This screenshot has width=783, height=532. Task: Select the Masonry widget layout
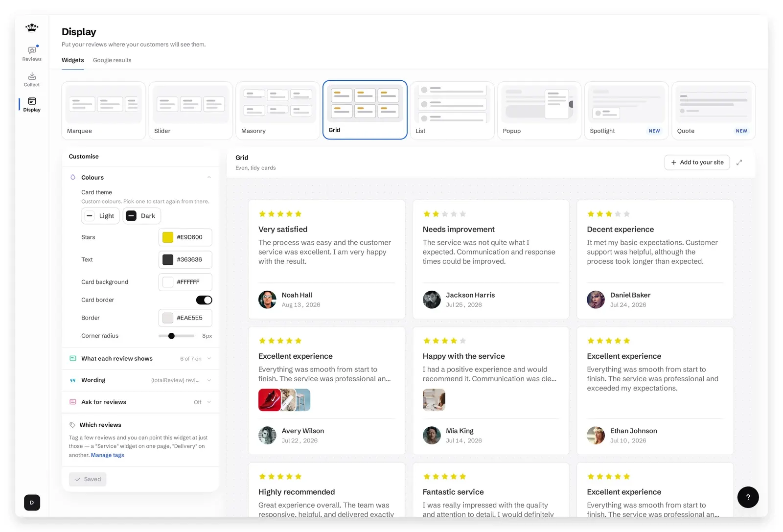pyautogui.click(x=277, y=111)
